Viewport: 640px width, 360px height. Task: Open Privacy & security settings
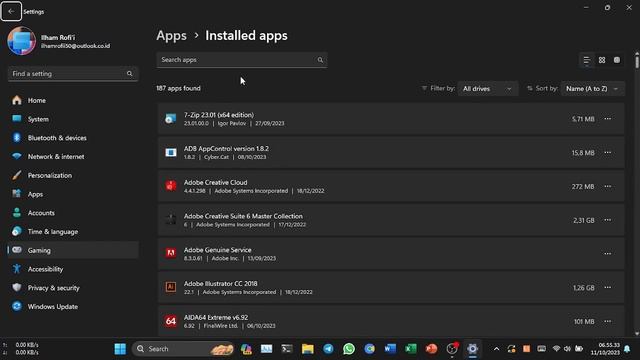click(x=73, y=288)
